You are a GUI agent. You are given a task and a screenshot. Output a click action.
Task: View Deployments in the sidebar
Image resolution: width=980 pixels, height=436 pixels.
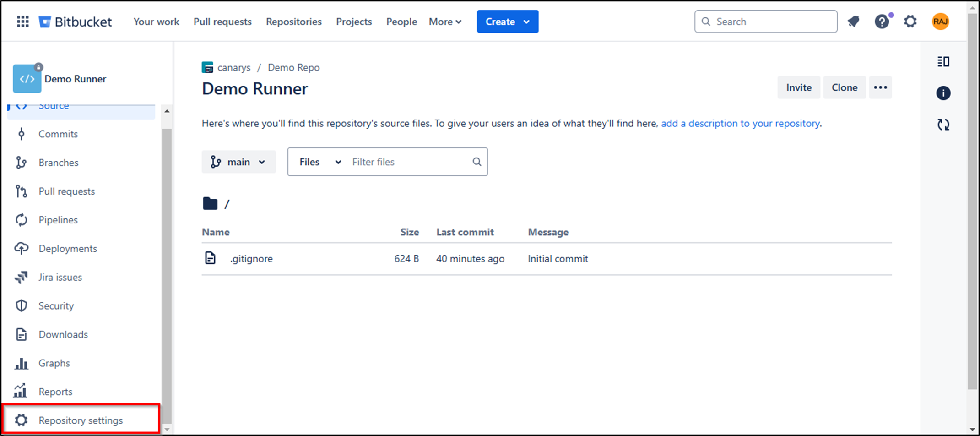[x=67, y=248]
